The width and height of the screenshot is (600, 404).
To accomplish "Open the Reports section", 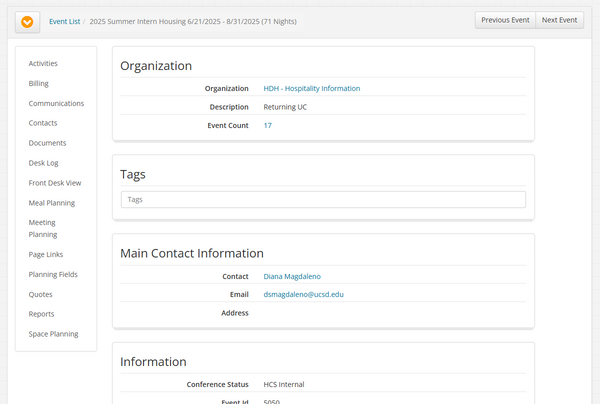I will (x=41, y=314).
